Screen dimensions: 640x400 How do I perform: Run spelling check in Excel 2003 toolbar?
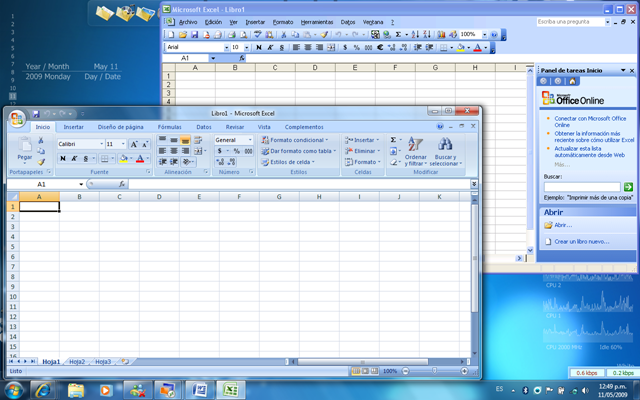point(258,35)
